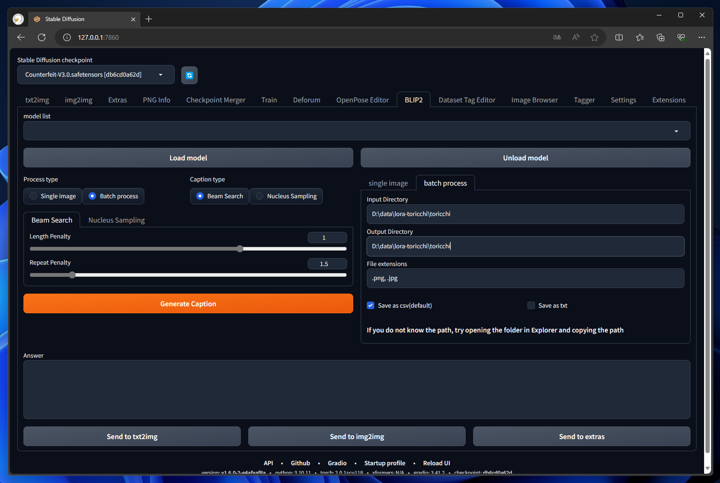Open browser settings and more menu
720x483 pixels.
702,37
